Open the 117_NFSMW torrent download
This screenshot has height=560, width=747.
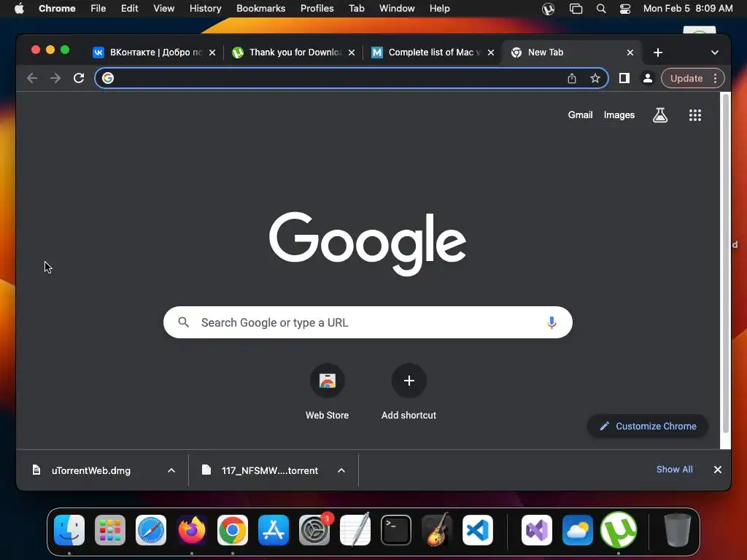[270, 470]
